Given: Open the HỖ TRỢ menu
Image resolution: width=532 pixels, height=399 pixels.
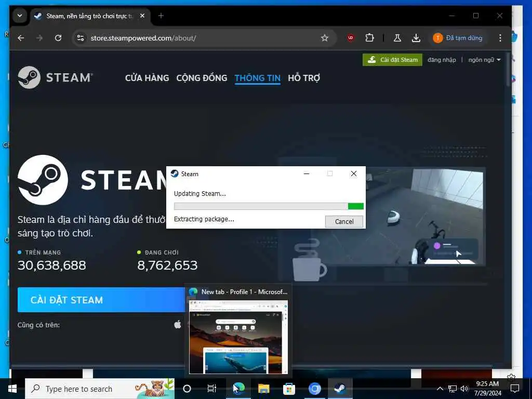Looking at the screenshot, I should (304, 78).
